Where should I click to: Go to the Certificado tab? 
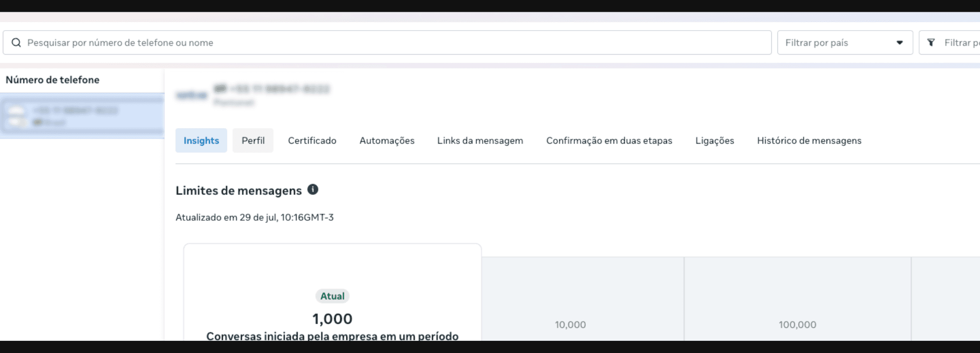click(x=312, y=140)
